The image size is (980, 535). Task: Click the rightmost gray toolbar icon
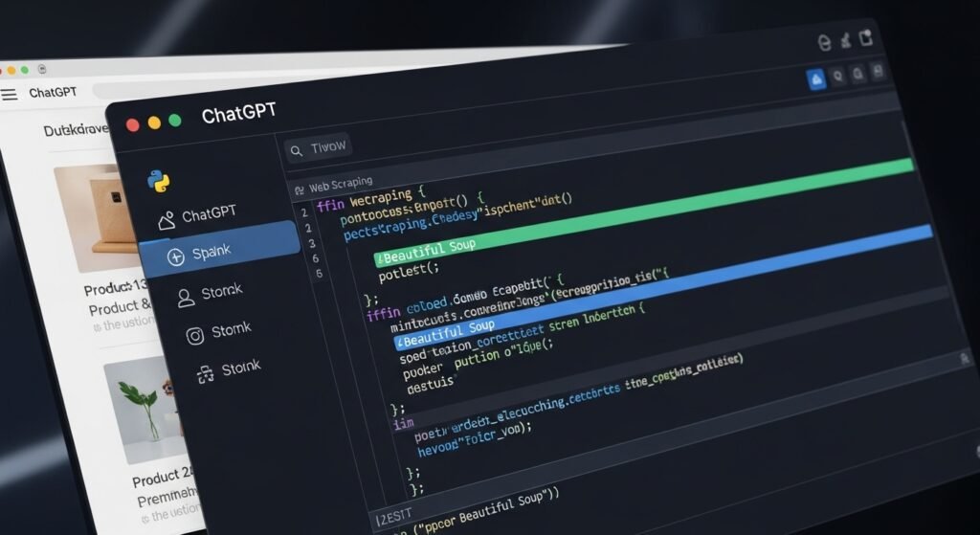click(879, 71)
